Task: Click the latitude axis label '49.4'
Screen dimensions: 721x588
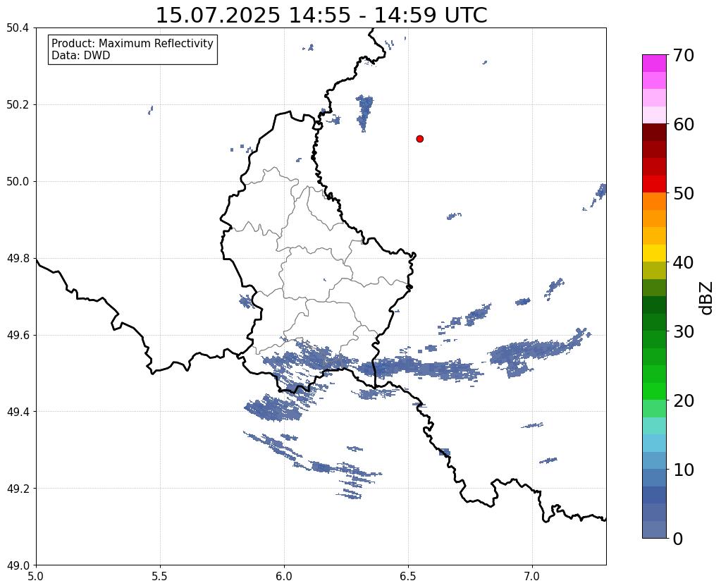Action: pos(18,412)
